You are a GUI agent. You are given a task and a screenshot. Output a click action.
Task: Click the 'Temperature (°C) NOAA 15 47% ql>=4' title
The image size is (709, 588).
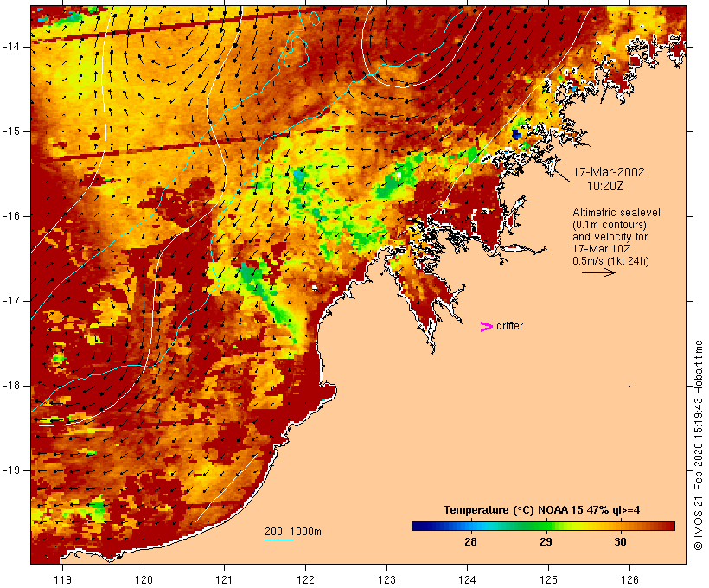point(542,510)
